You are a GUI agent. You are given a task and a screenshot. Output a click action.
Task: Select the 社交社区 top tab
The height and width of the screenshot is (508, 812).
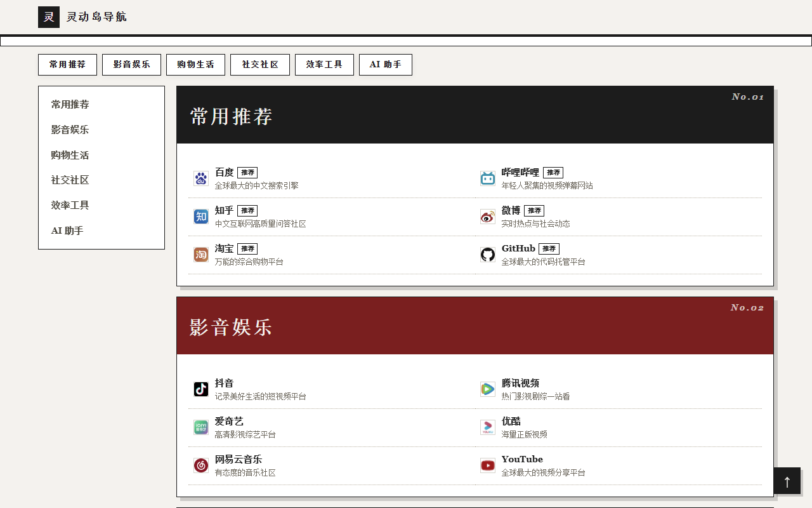(260, 65)
